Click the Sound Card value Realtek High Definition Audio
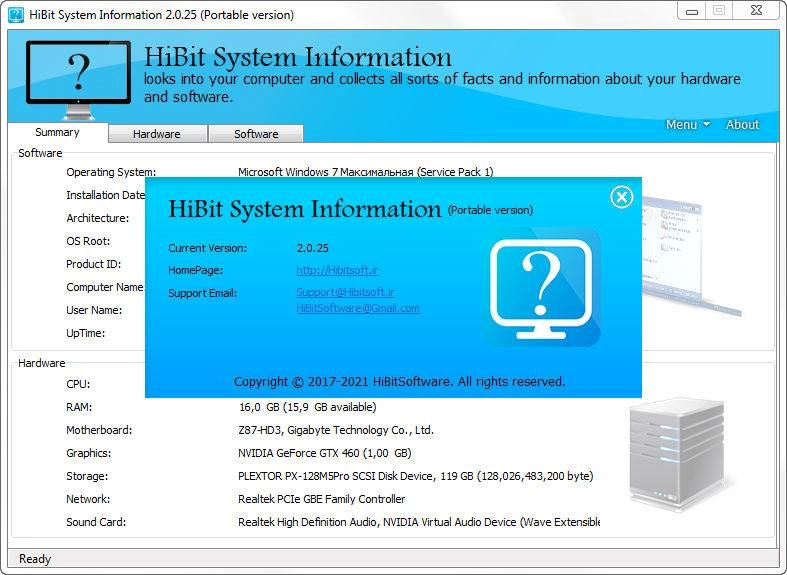Image resolution: width=787 pixels, height=575 pixels. point(419,522)
